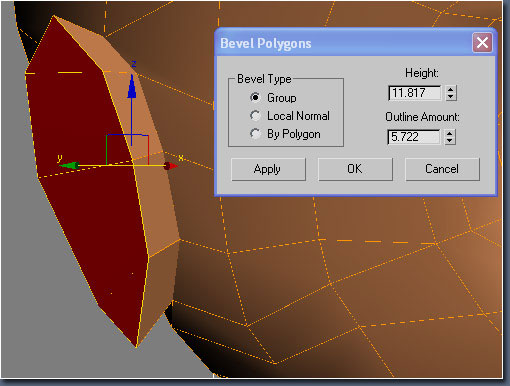Screen dimensions: 510x386
Task: Click the Apply button
Action: click(268, 169)
